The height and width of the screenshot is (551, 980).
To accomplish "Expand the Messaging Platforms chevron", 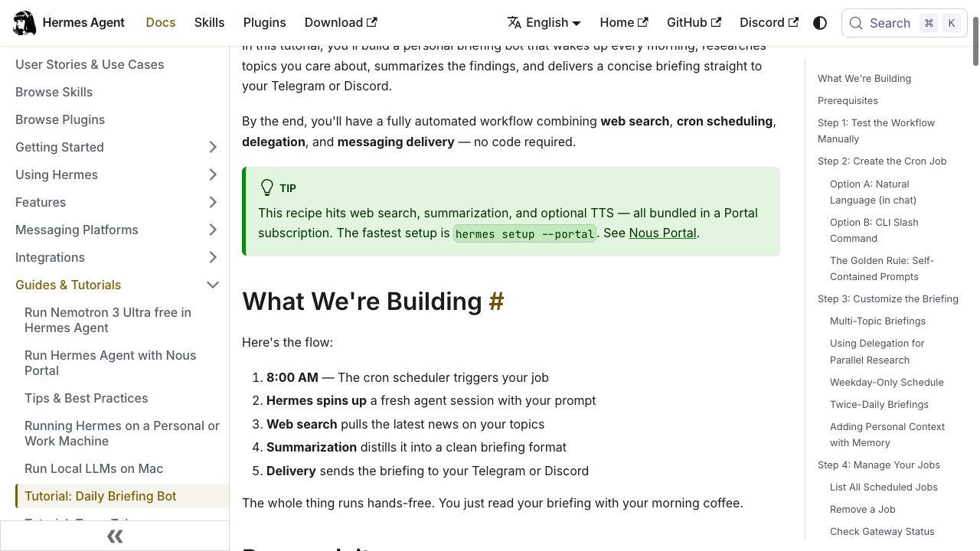I will point(213,230).
